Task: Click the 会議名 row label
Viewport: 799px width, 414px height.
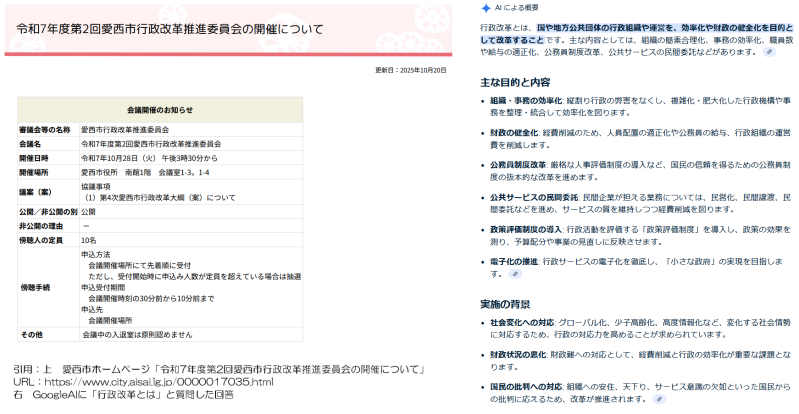Action: point(30,144)
